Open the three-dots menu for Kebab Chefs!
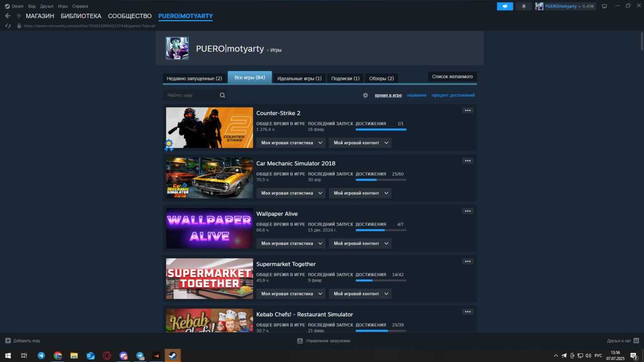Screen dimensions: 644x362 coord(468,312)
